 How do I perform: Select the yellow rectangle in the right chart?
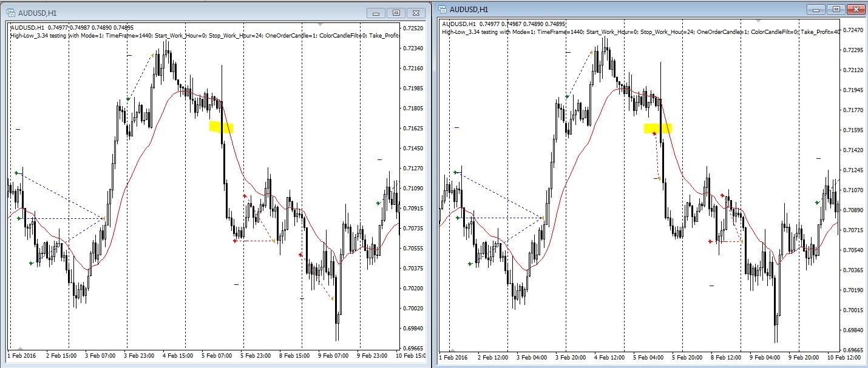658,129
